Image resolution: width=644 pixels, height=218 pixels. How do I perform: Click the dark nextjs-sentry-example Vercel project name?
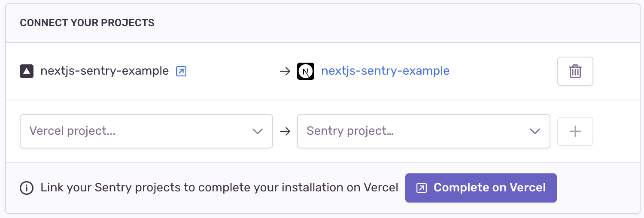(x=104, y=71)
